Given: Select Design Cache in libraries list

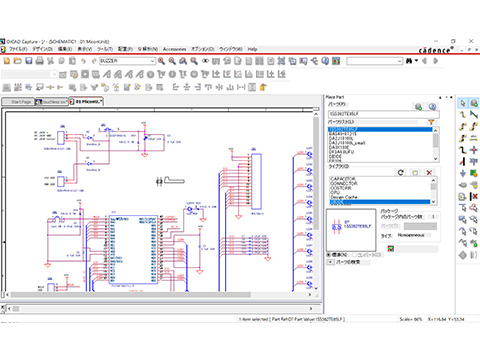Looking at the screenshot, I should tap(343, 197).
